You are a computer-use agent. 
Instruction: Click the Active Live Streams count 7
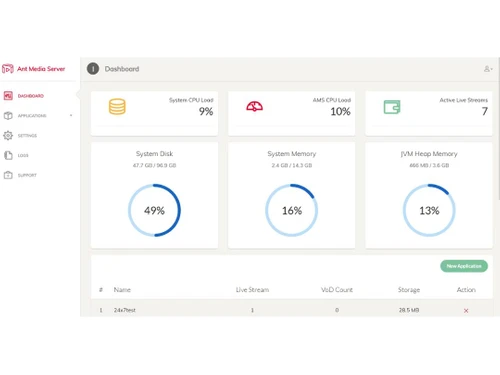485,111
